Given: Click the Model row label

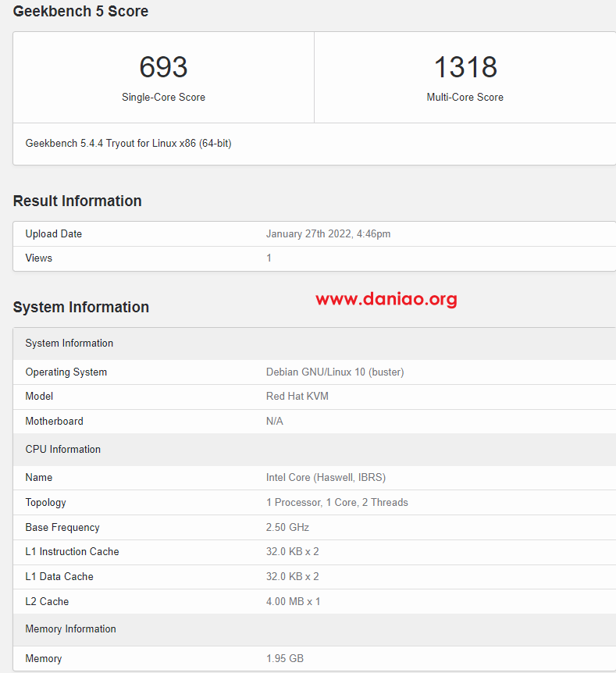Looking at the screenshot, I should click(39, 396).
